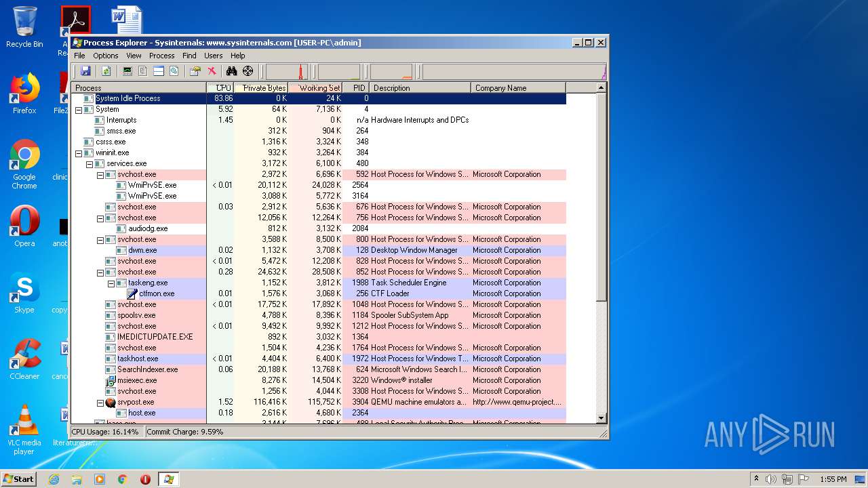Click the Save toolbar icon

click(85, 71)
